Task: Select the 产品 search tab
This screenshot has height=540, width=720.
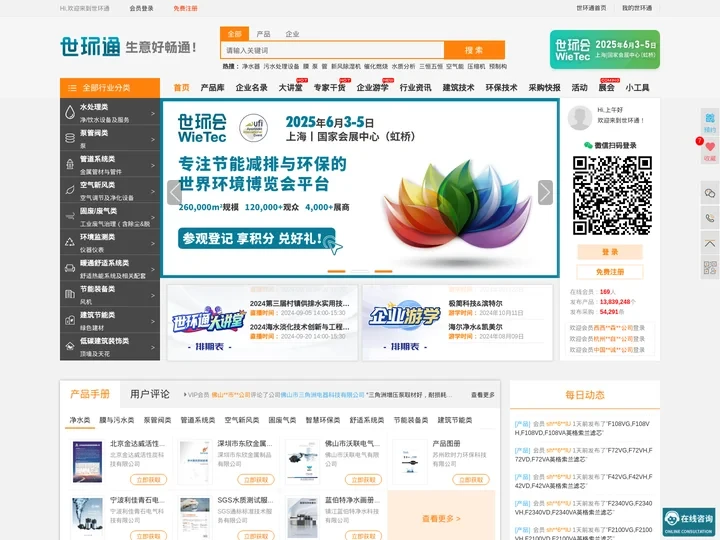Action: pyautogui.click(x=263, y=34)
